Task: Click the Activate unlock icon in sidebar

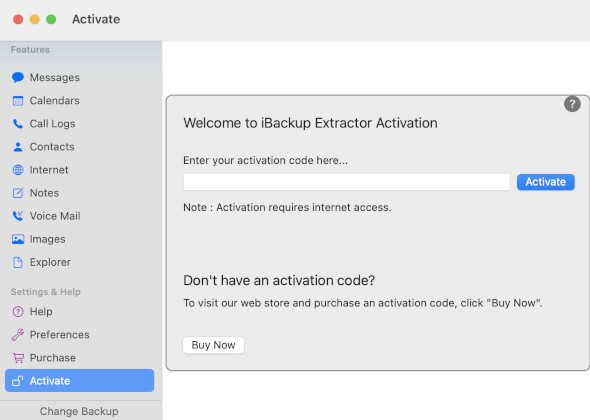Action: tap(18, 381)
